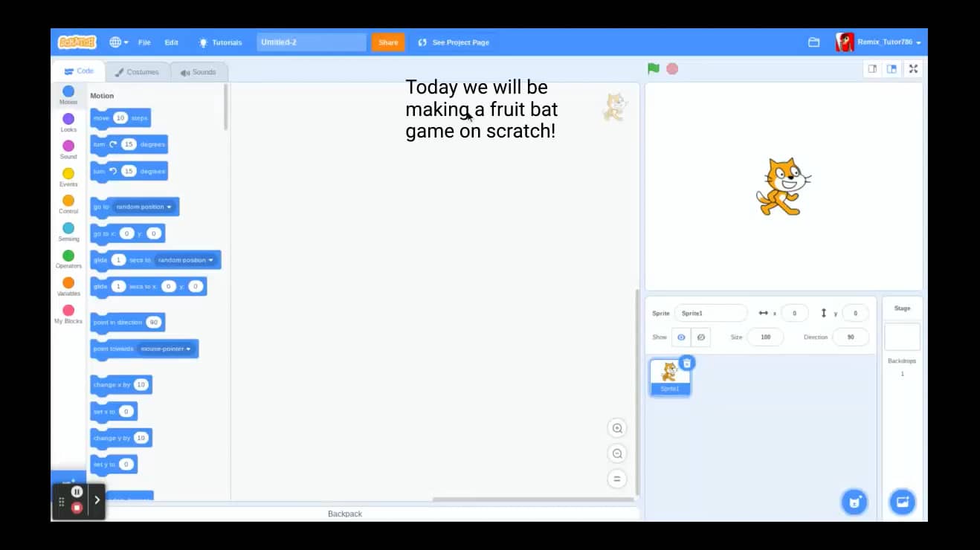This screenshot has width=980, height=550.
Task: Click the project title field Untitled-2
Action: [312, 42]
